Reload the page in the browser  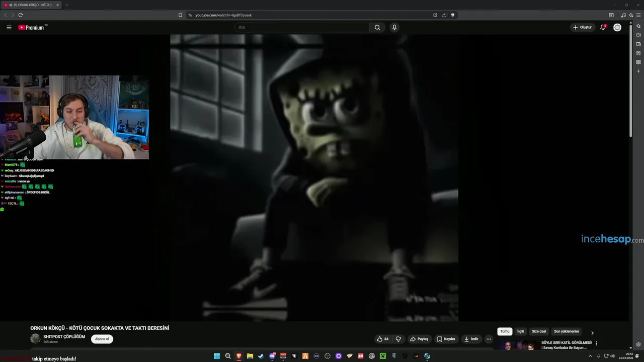pyautogui.click(x=21, y=15)
